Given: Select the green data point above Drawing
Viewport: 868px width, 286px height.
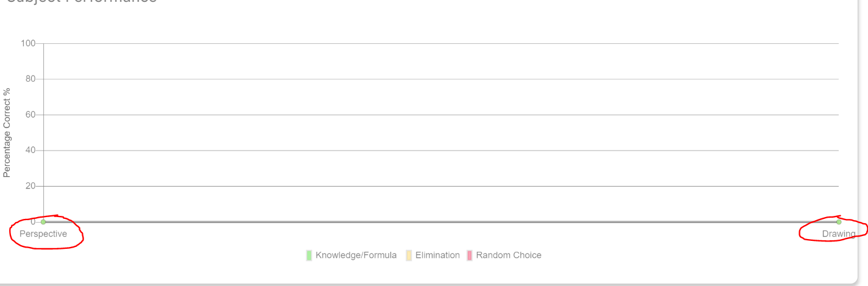Looking at the screenshot, I should tap(839, 222).
